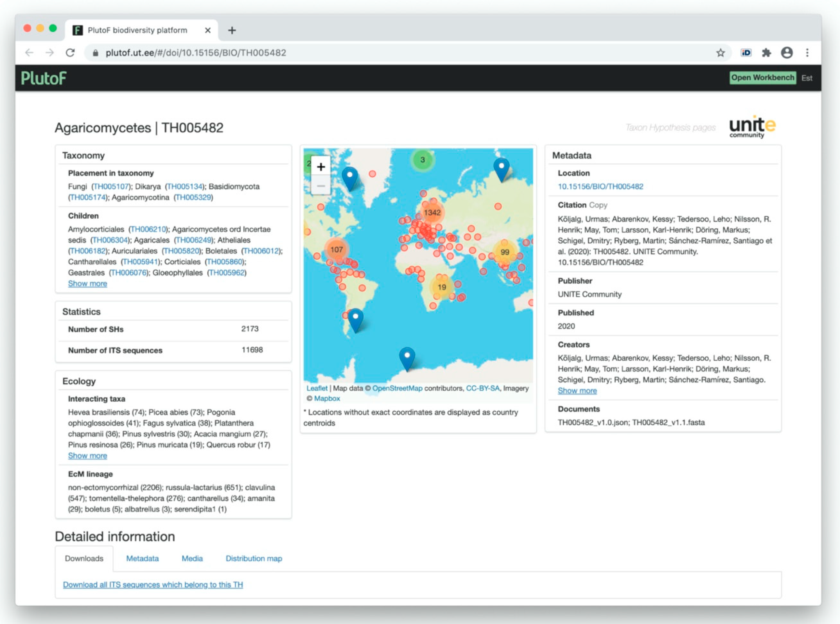Download all ITS sequences link
840x624 pixels.
coord(153,585)
